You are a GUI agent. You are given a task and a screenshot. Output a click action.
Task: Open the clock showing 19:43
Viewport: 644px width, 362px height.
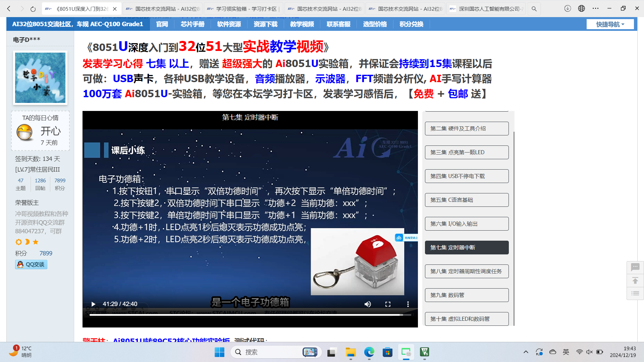click(x=623, y=352)
